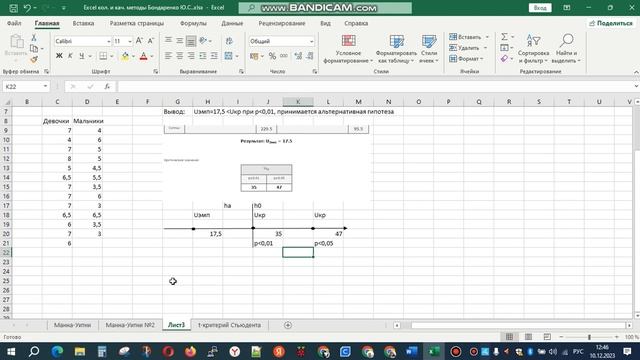Decrease font size with small A
640x360 pixels.
coord(151,41)
